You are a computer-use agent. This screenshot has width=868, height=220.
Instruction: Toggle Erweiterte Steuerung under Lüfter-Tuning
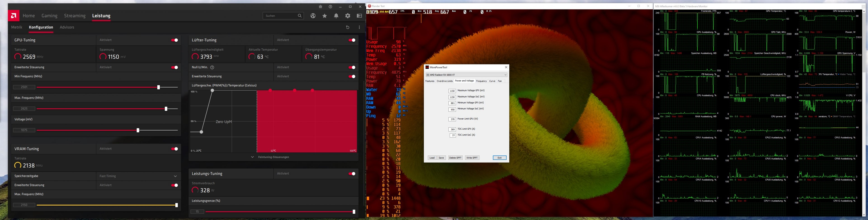pyautogui.click(x=352, y=77)
